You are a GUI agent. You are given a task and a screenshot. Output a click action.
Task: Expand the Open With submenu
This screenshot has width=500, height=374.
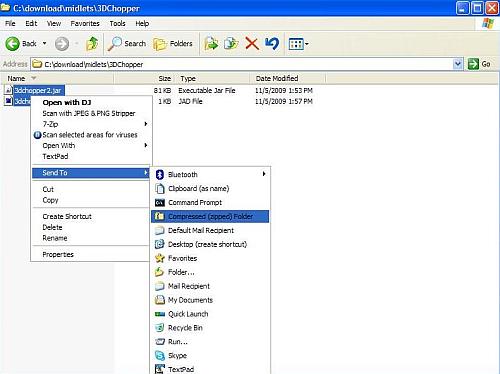pyautogui.click(x=146, y=145)
